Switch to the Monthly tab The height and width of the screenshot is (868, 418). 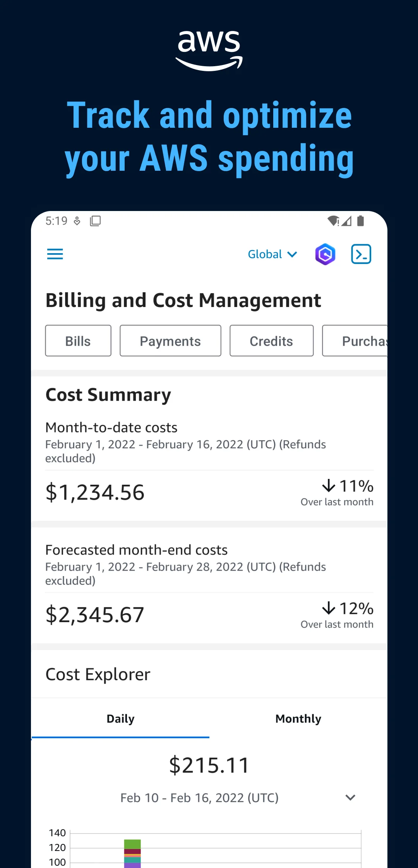click(x=298, y=719)
